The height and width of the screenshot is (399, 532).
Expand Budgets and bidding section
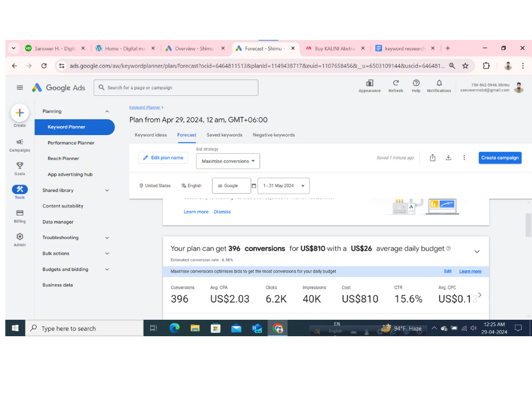pyautogui.click(x=107, y=269)
